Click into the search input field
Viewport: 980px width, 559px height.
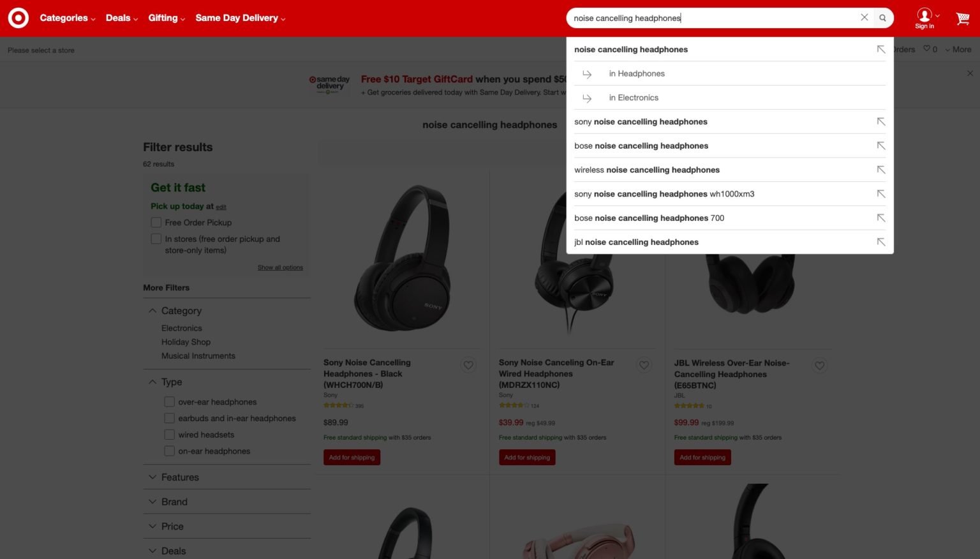pos(715,18)
